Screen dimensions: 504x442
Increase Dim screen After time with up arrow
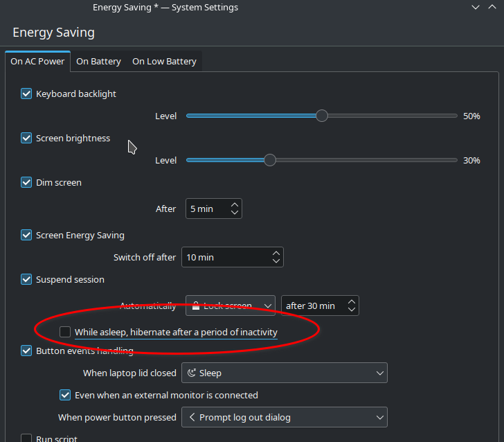[x=235, y=204]
